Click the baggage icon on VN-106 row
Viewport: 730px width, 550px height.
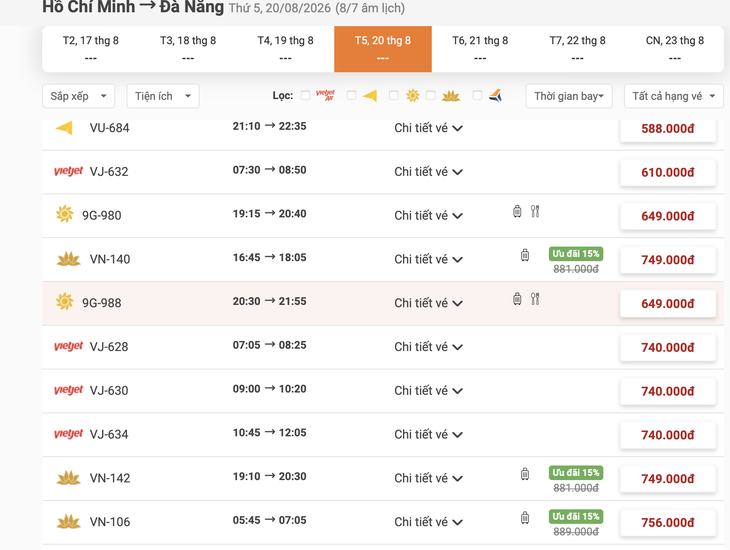tap(525, 518)
